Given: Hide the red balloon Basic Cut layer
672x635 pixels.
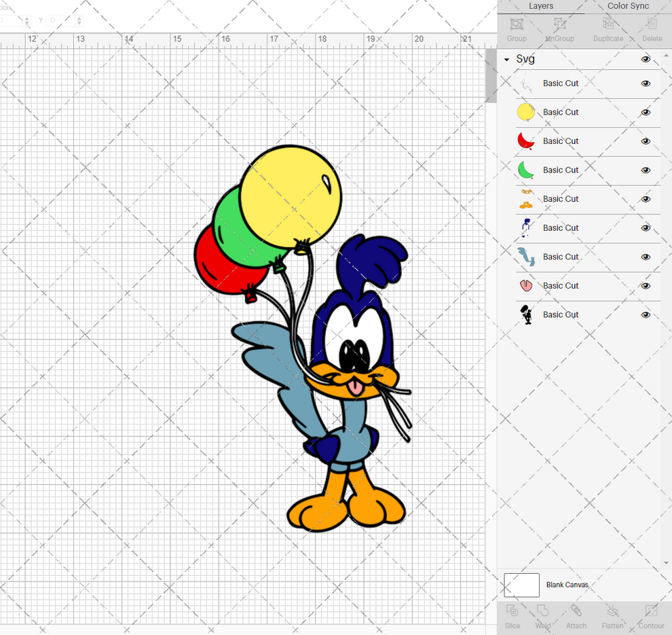Looking at the screenshot, I should pos(645,141).
